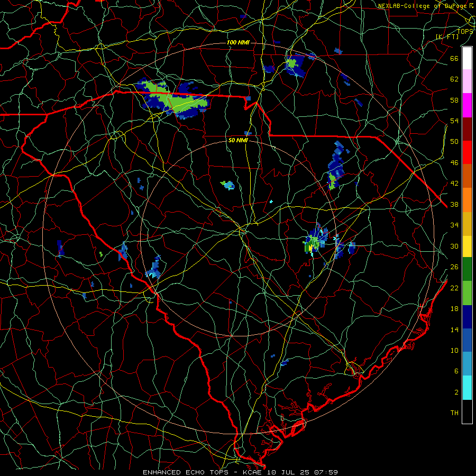
Task: Click the magenta legend swatch
Action: point(467,105)
